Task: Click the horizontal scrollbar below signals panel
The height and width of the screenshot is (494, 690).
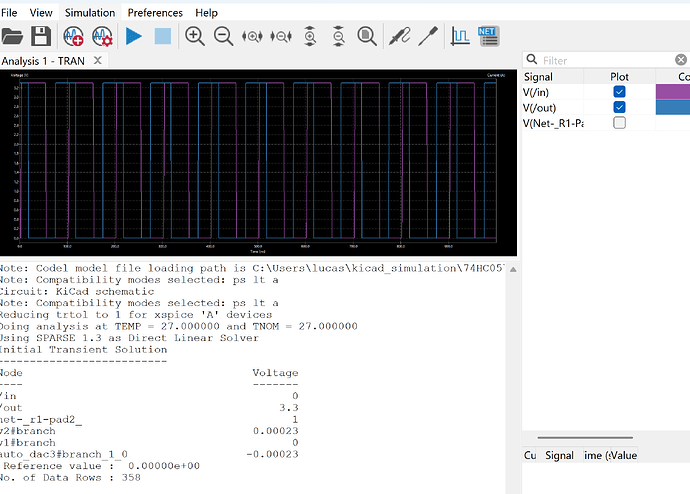Action: (x=585, y=438)
